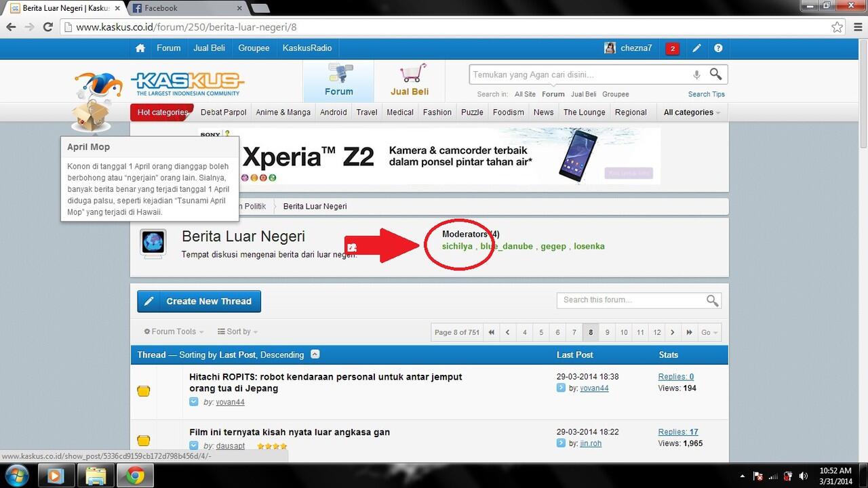Open the Kaskus home icon in top bar

tap(140, 48)
